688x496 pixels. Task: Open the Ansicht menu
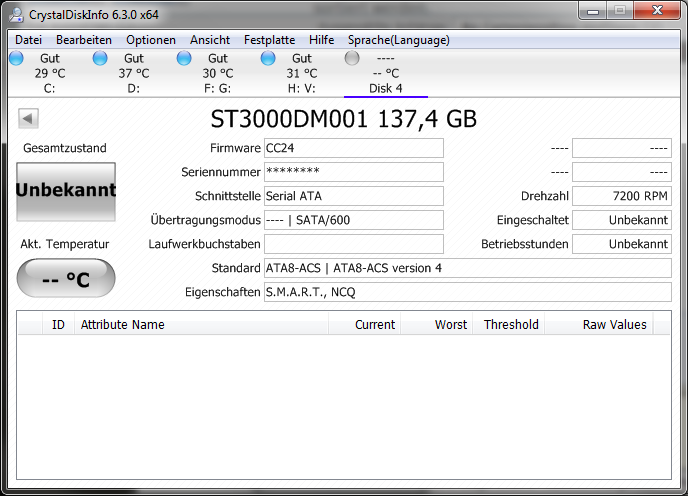tap(210, 40)
